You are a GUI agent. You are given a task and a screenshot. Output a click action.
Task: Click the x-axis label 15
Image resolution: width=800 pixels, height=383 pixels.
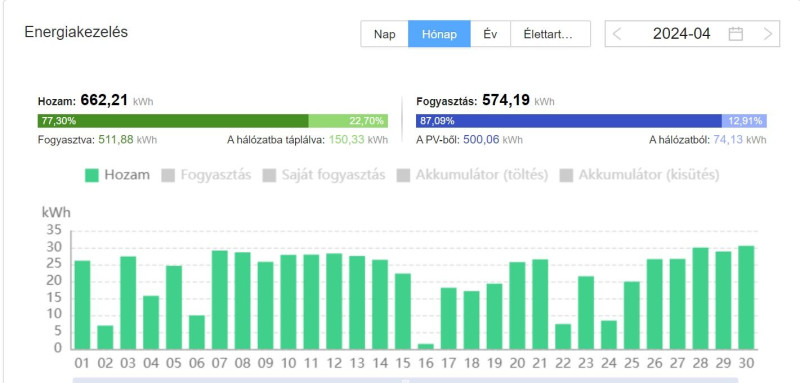(x=403, y=363)
